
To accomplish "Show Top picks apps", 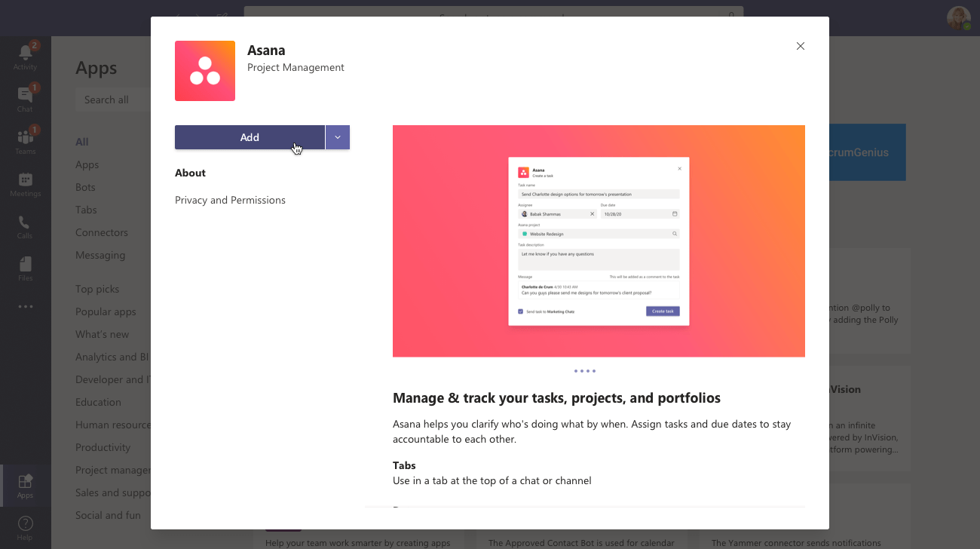I will click(97, 289).
